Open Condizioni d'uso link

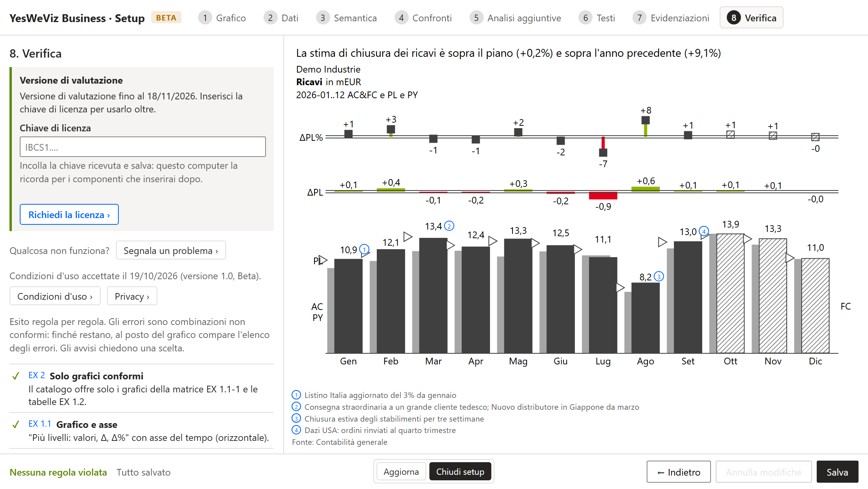coord(55,296)
